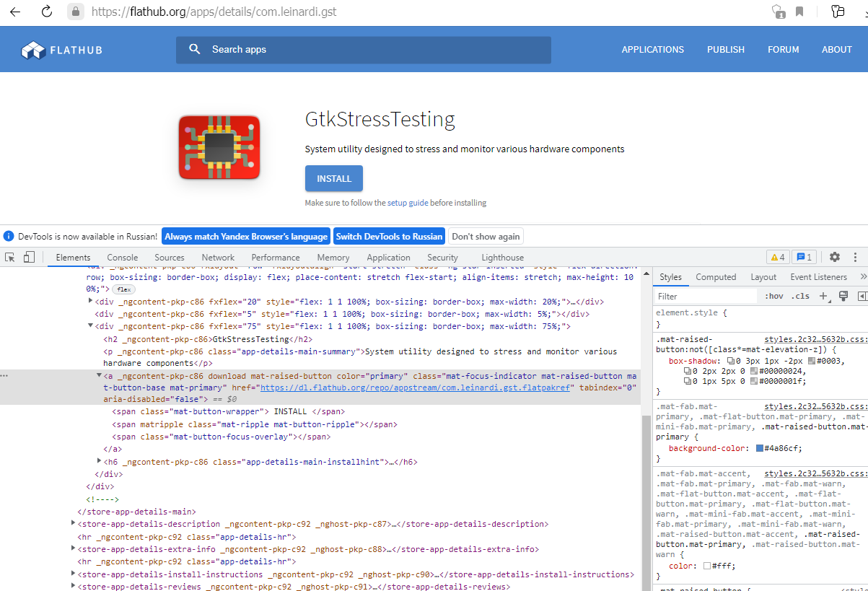Add a new style rule with plus icon
Viewport: 868px width, 591px height.
click(823, 296)
